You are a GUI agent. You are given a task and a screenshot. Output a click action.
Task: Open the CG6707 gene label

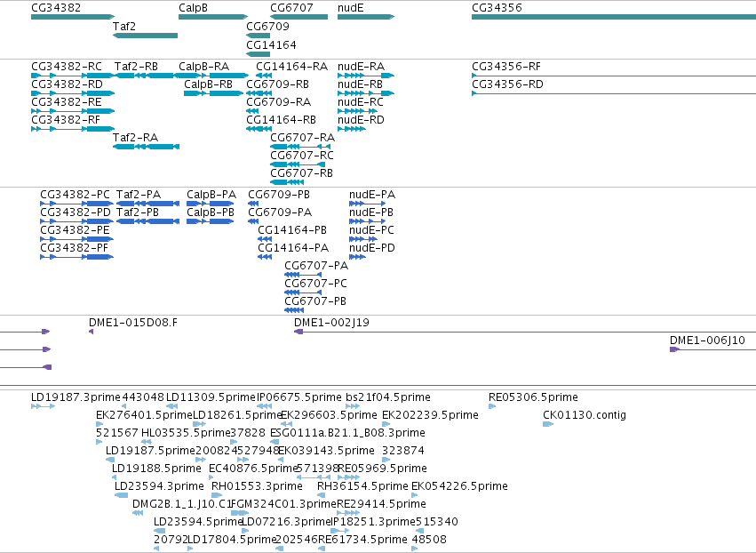291,8
